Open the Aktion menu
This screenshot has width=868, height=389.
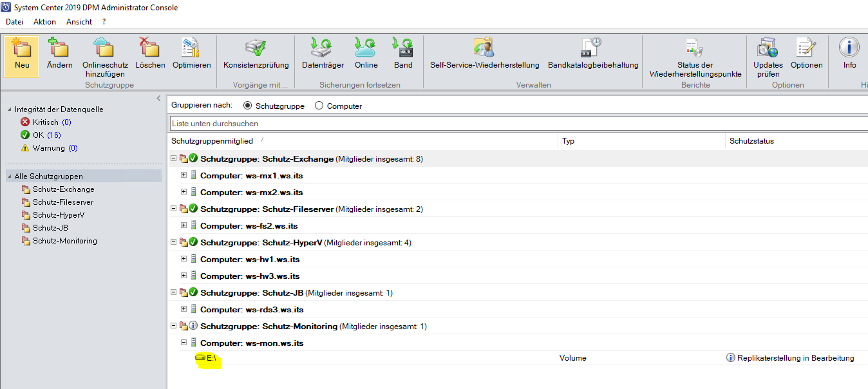pos(44,21)
